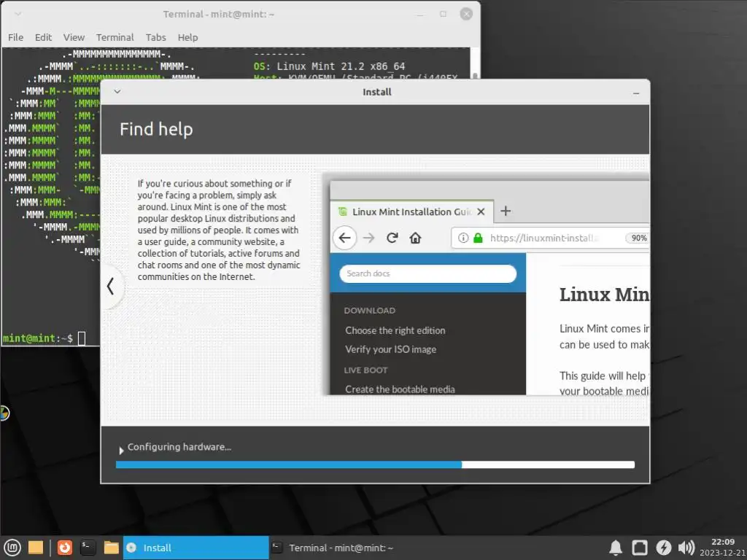Select the Linux Mint Installation Guide tab
This screenshot has height=560, width=747.
pos(412,211)
